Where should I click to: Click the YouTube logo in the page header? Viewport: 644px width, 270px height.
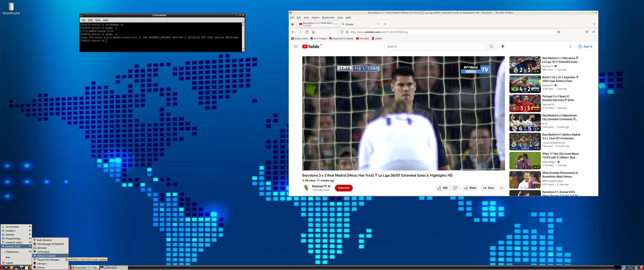click(x=311, y=46)
